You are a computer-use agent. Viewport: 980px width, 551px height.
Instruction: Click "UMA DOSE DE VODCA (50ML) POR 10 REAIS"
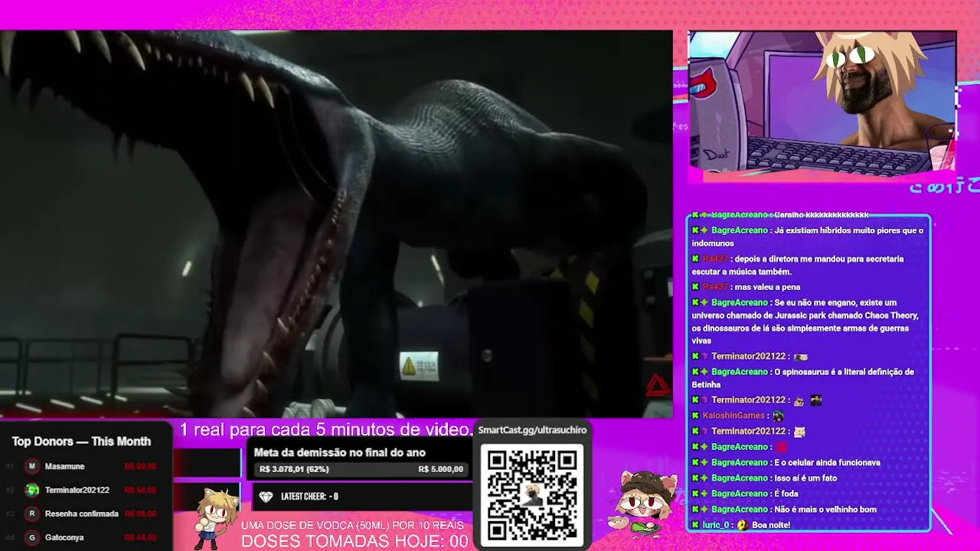[352, 526]
